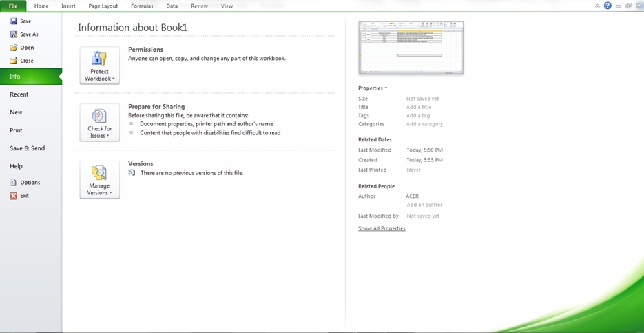The image size is (644, 333).
Task: Click the Options sheet icon
Action: click(14, 183)
